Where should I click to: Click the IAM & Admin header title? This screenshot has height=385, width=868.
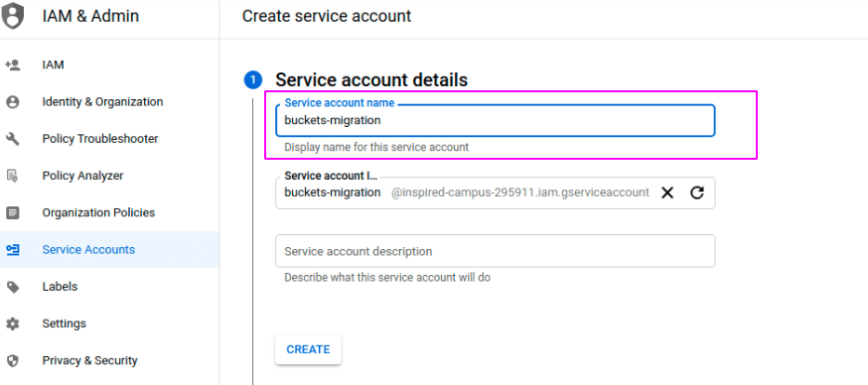point(90,17)
